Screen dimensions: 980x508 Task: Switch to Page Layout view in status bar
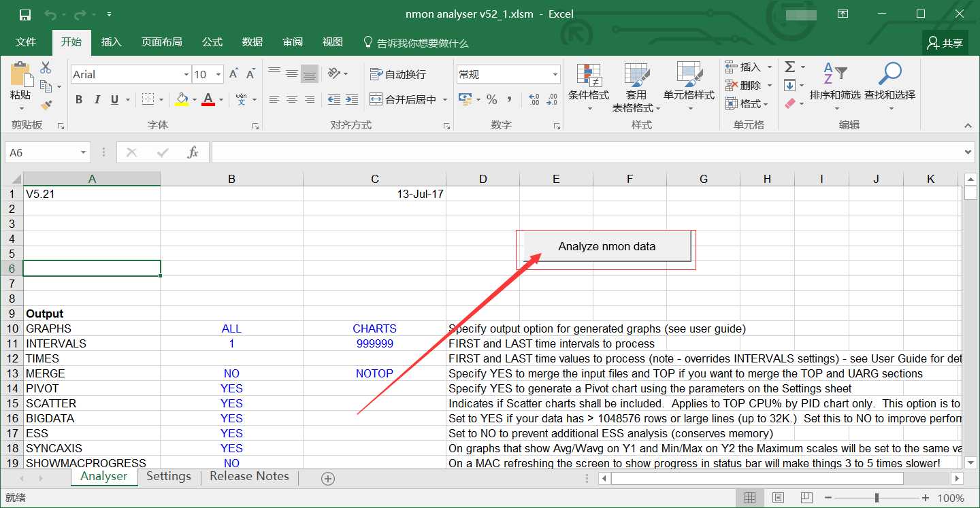point(778,498)
